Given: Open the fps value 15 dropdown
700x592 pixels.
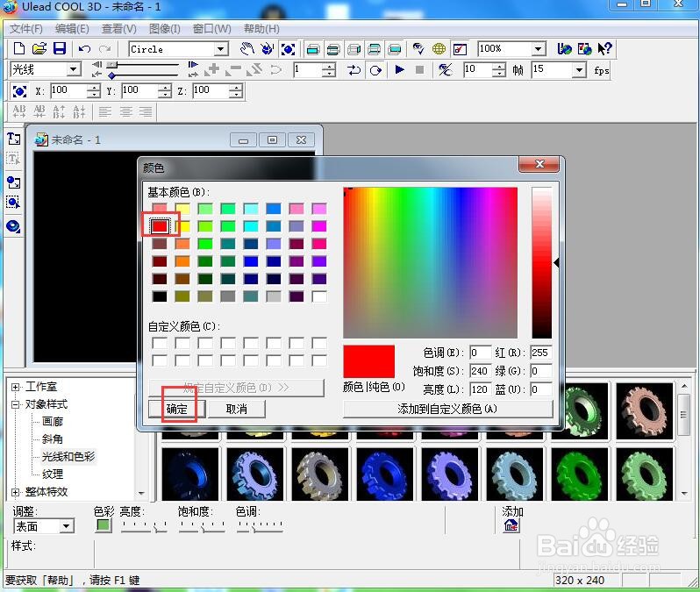Looking at the screenshot, I should [579, 70].
